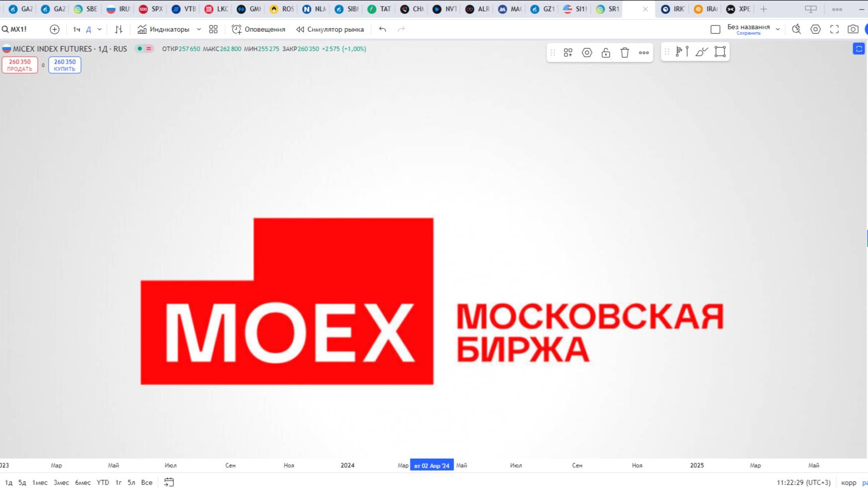
Task: Take a chart snapshot with camera icon
Action: pyautogui.click(x=853, y=29)
